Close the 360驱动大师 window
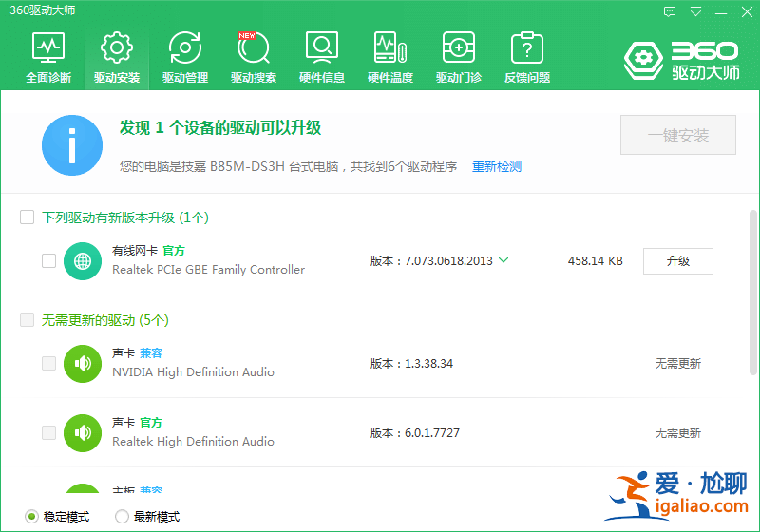 click(x=747, y=11)
